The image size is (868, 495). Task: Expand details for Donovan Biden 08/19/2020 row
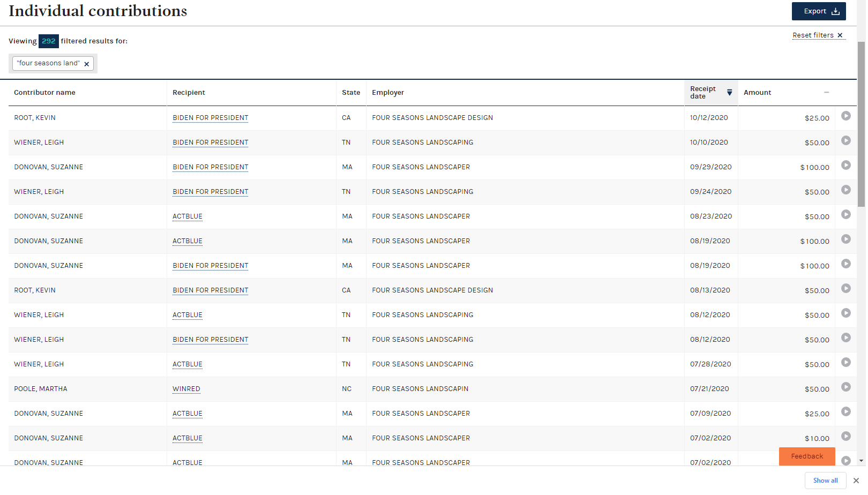(846, 264)
